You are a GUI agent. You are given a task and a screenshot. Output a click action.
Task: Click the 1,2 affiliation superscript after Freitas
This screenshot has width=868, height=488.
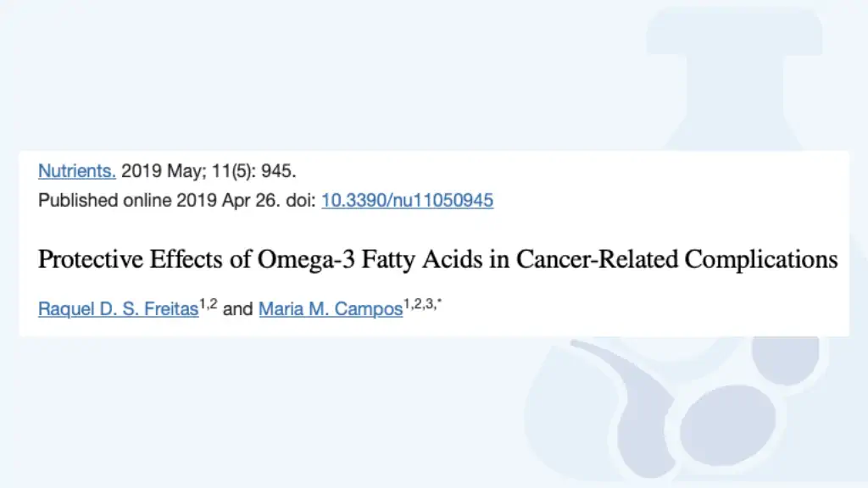(209, 304)
